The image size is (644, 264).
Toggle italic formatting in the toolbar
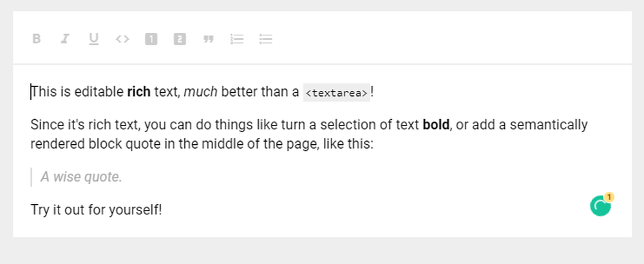[64, 39]
